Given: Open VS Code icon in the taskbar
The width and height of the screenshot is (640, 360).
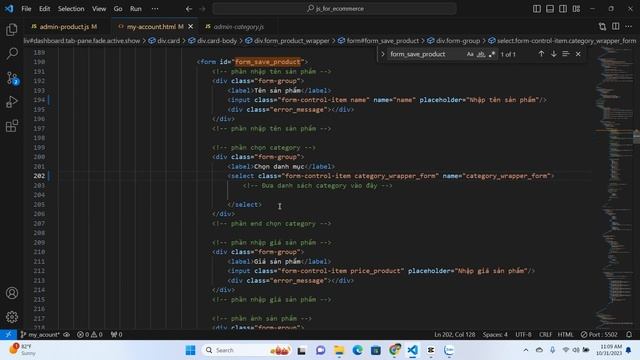Looking at the screenshot, I should [x=413, y=350].
